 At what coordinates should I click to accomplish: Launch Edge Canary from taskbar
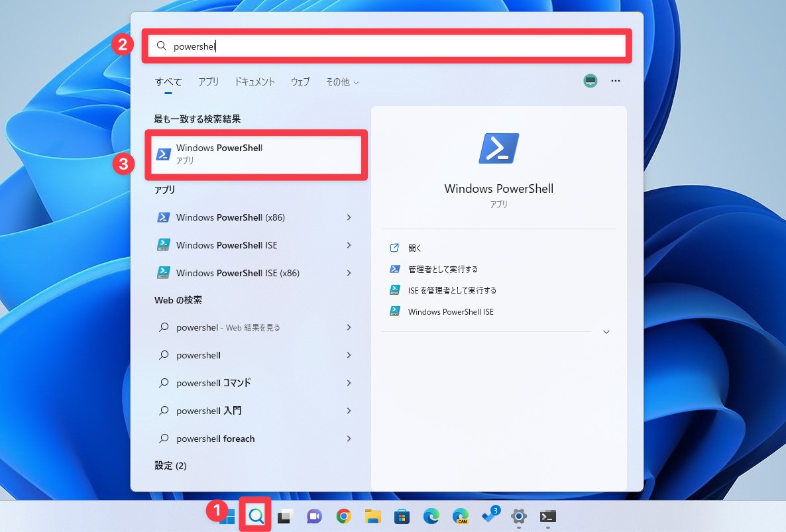click(460, 516)
